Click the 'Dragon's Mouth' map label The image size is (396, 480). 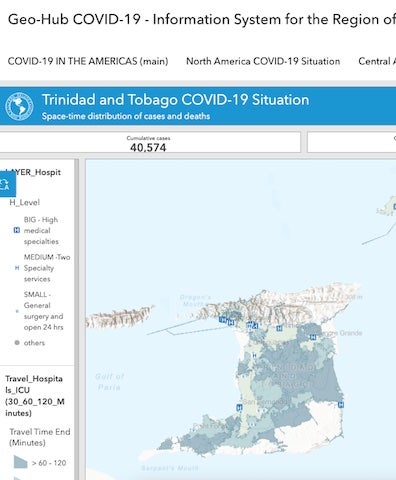click(x=195, y=300)
